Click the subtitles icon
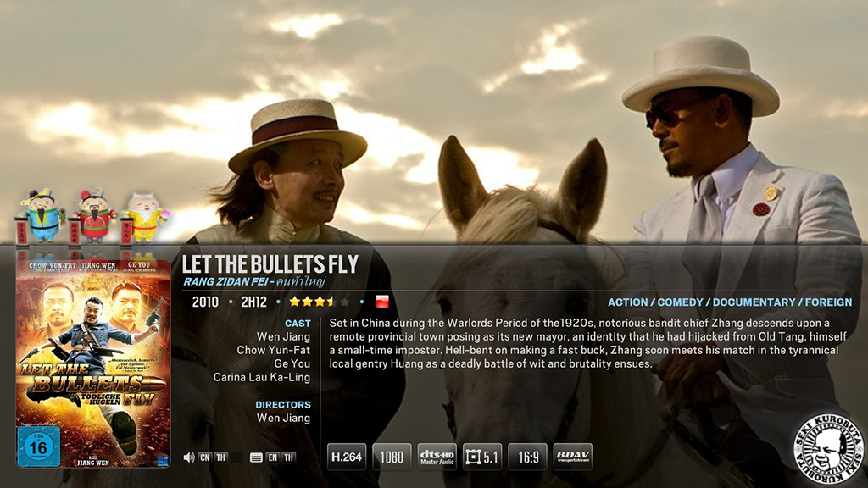The width and height of the screenshot is (868, 488). tap(256, 457)
